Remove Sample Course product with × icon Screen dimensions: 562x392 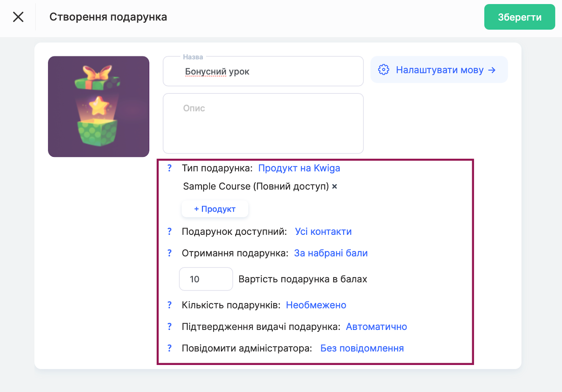(x=335, y=186)
